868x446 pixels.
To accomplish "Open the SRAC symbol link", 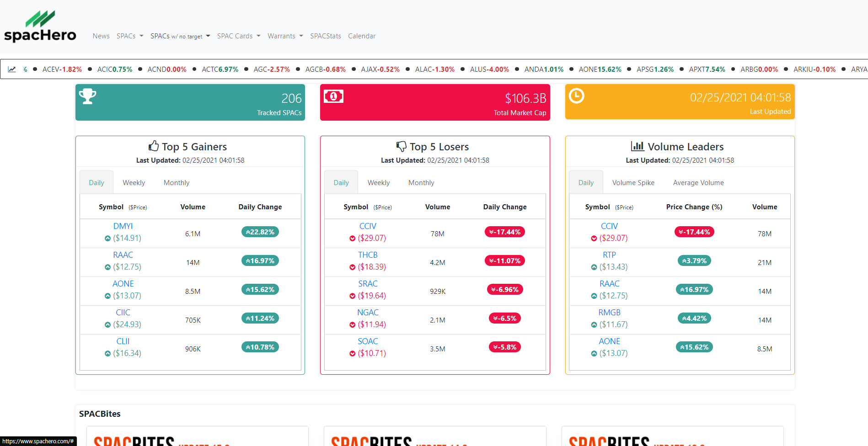I will 368,284.
